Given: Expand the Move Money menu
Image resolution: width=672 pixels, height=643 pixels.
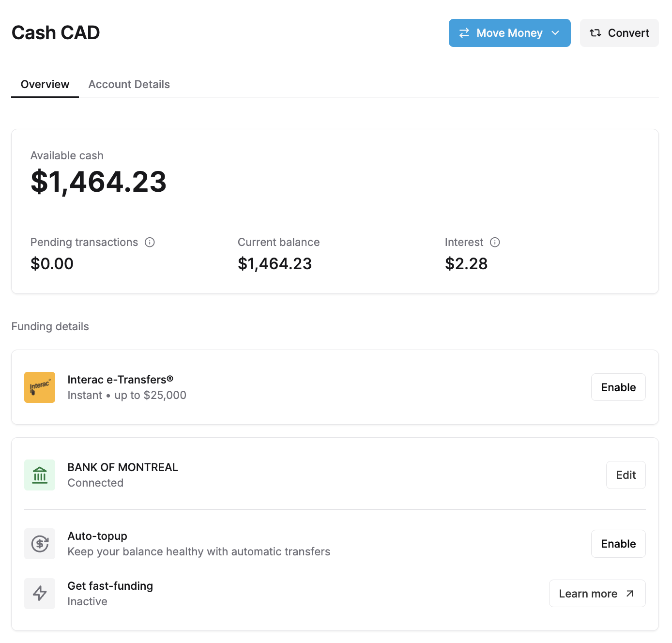Looking at the screenshot, I should pos(508,33).
